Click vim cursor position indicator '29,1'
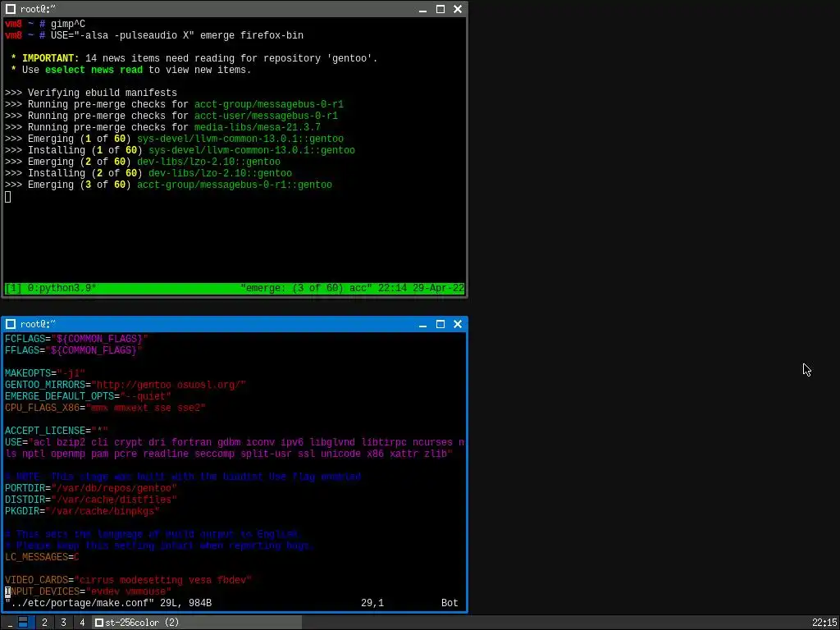Screen dimensions: 840x630 click(372, 603)
